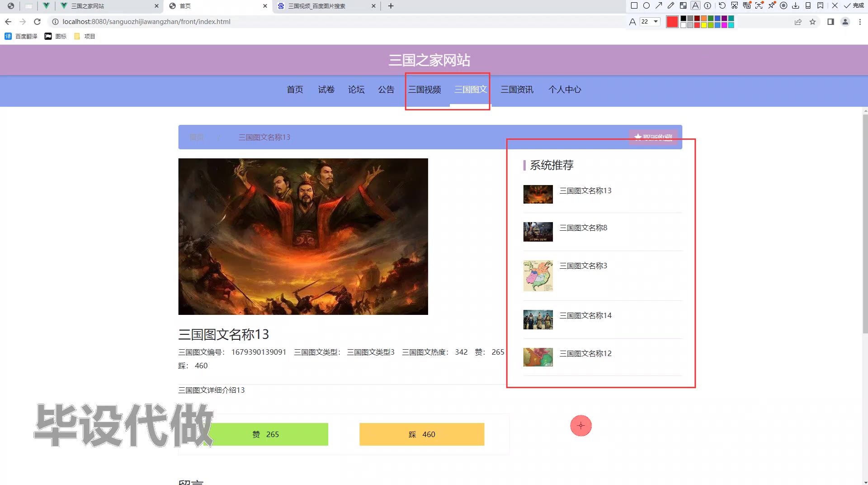This screenshot has height=485, width=868.
Task: Share this page with the share icon
Action: [798, 22]
